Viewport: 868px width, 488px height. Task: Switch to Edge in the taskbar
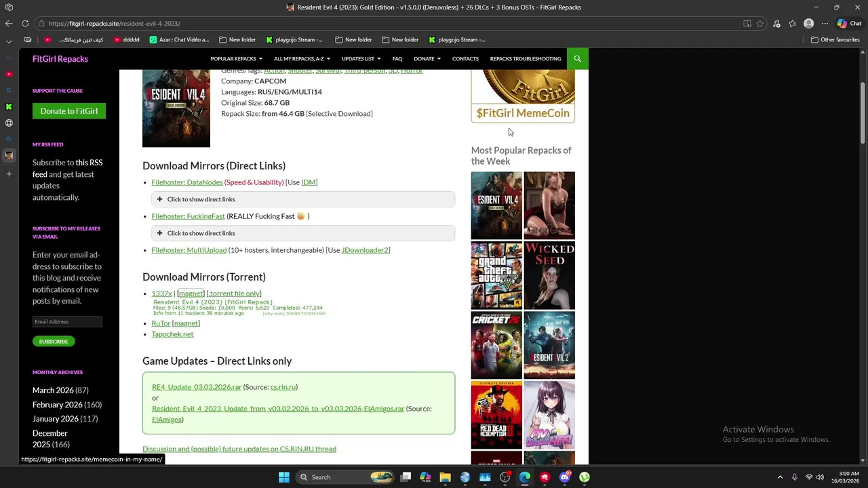525,477
